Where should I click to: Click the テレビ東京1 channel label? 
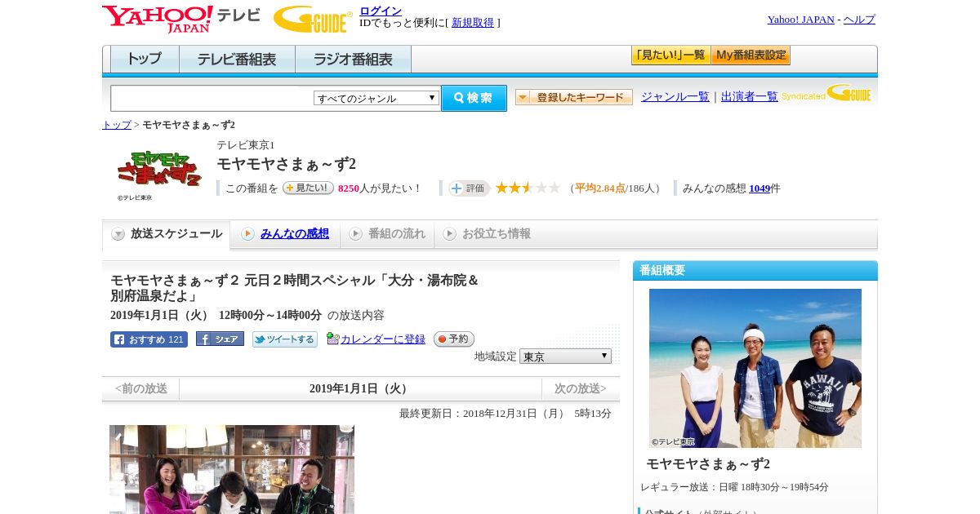point(245,145)
